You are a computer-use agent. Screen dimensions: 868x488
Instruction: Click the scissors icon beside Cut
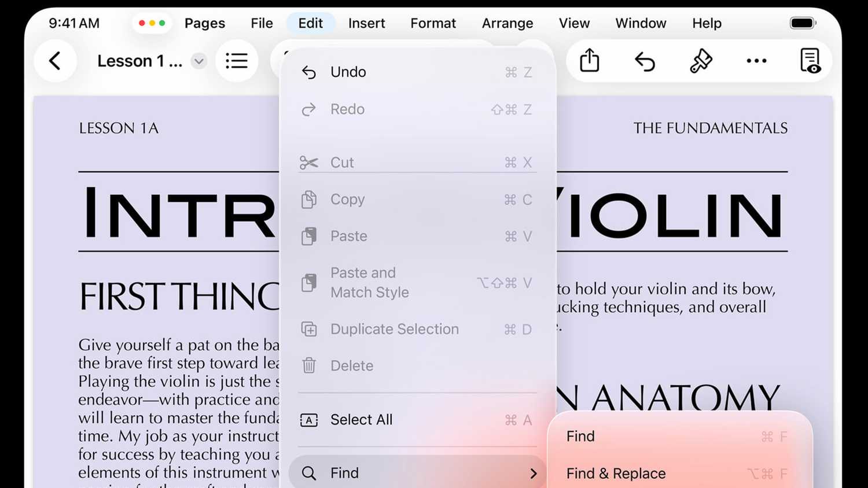point(309,162)
